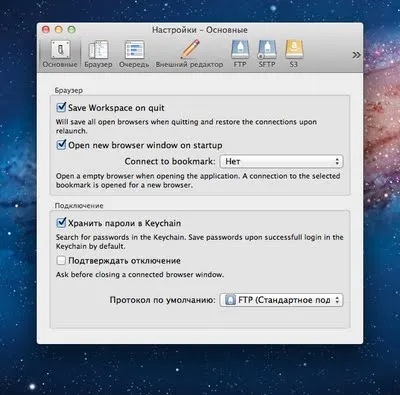
Task: Open the Внешний редактор pencil icon
Action: click(x=190, y=50)
